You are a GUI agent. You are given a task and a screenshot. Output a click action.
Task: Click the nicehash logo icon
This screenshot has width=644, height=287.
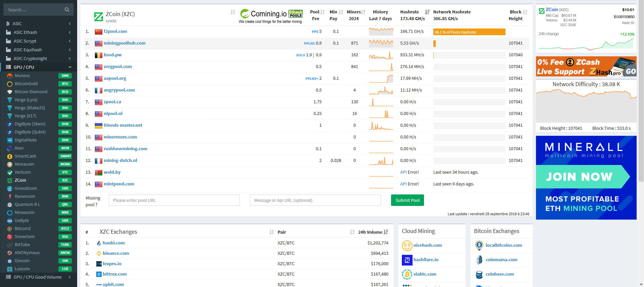coord(407,245)
